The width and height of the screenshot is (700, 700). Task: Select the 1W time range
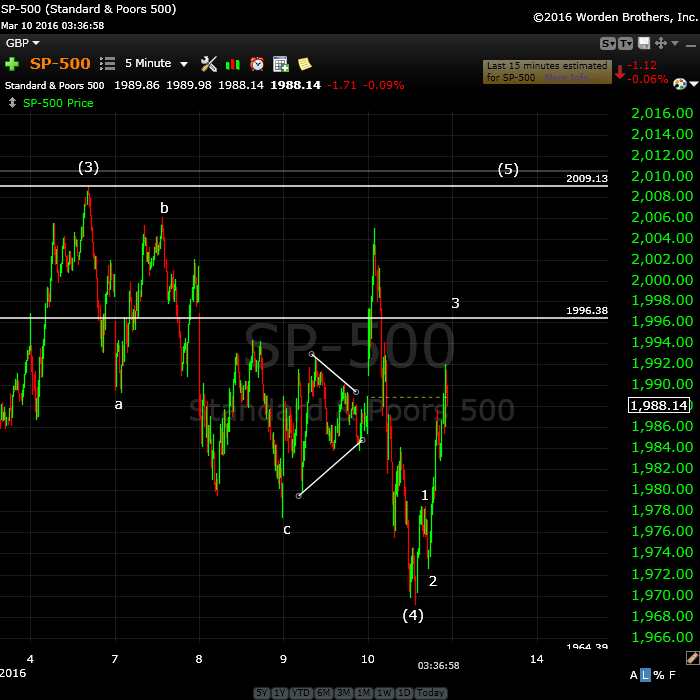tap(384, 693)
